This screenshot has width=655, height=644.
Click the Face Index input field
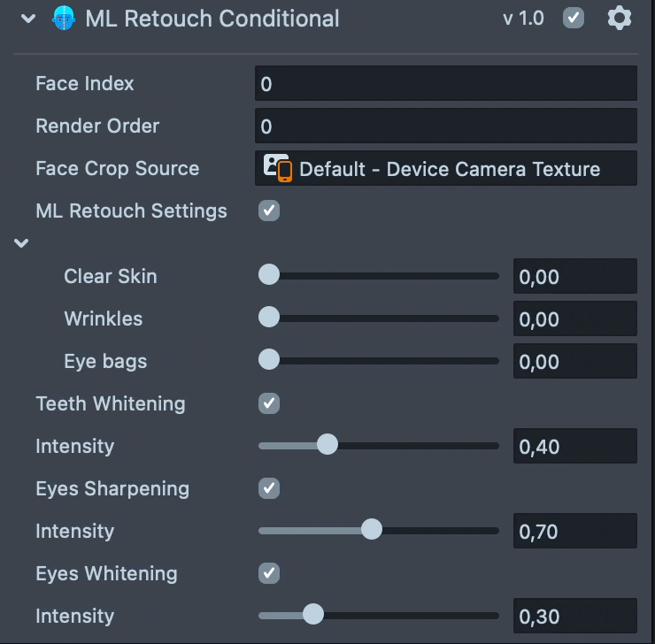click(446, 83)
